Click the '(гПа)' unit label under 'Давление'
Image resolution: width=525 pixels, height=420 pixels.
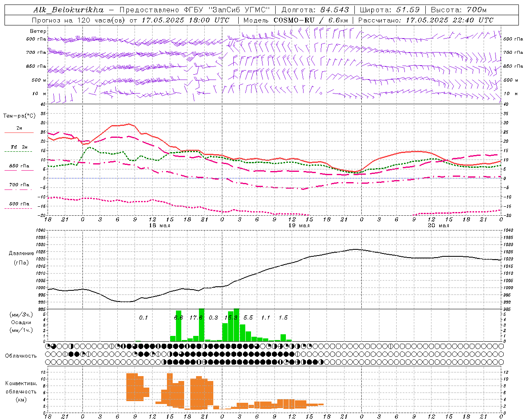click(x=21, y=262)
